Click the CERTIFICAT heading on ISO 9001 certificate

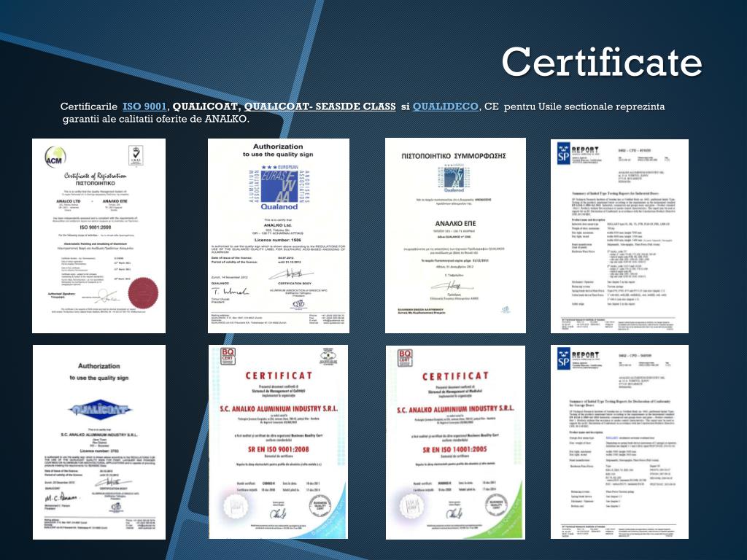point(279,376)
